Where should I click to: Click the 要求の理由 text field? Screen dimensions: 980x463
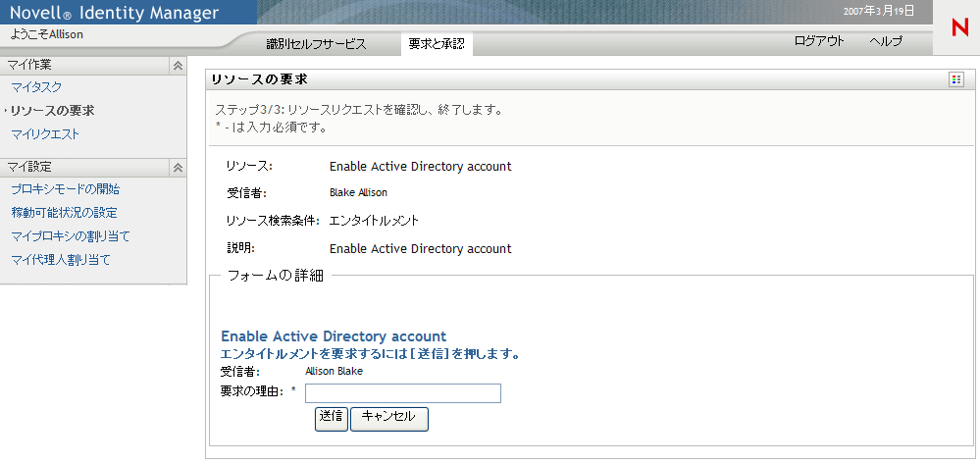402,393
